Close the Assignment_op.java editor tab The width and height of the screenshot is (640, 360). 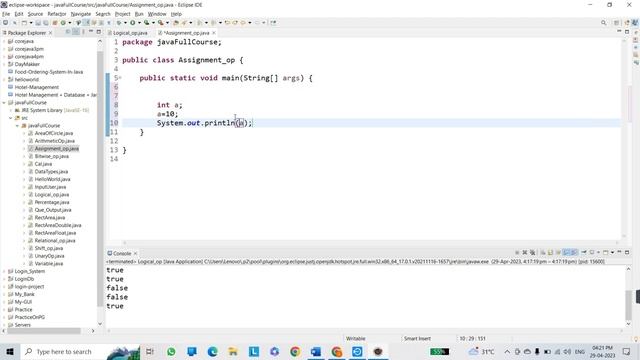pos(214,33)
